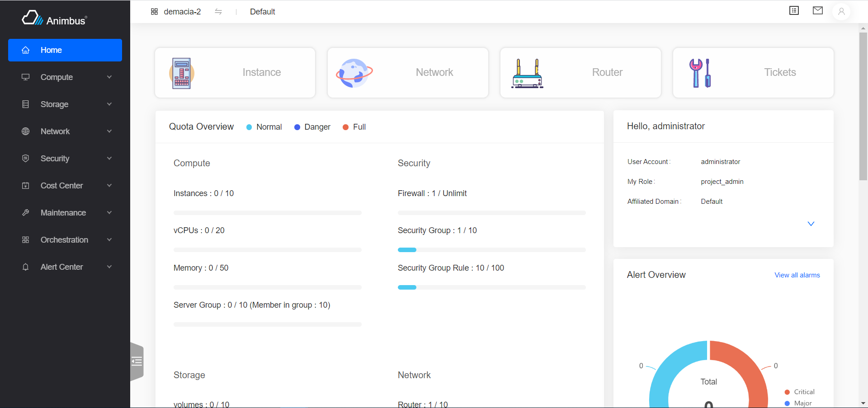Expand the Storage menu chevron
Viewport: 868px width, 408px height.
coord(109,104)
